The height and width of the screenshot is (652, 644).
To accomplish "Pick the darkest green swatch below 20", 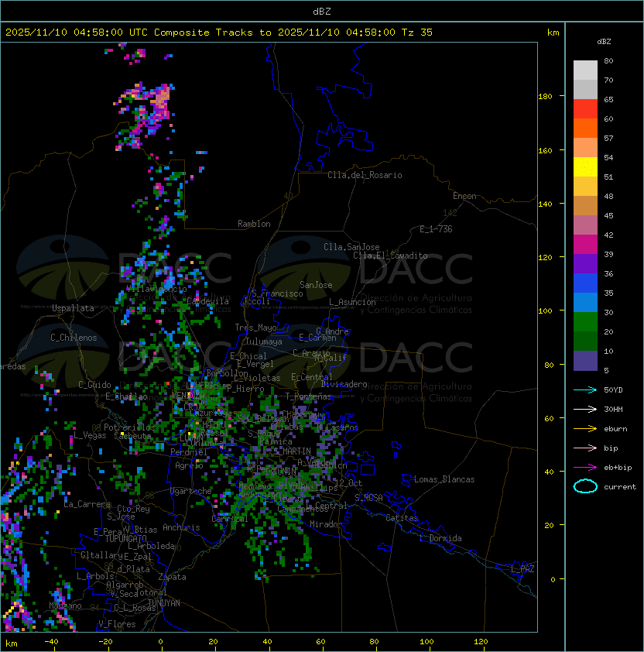I will coord(585,341).
